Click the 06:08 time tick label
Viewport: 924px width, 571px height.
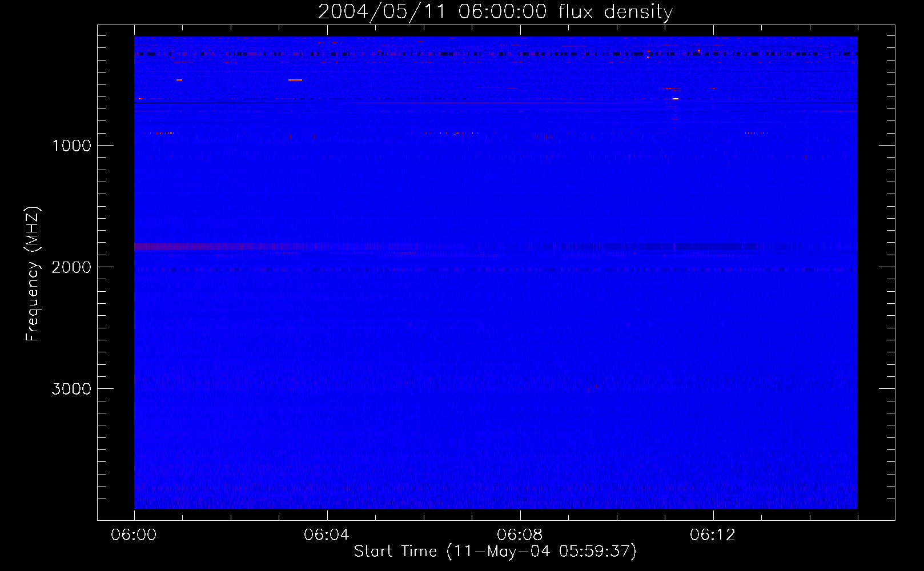coord(520,534)
